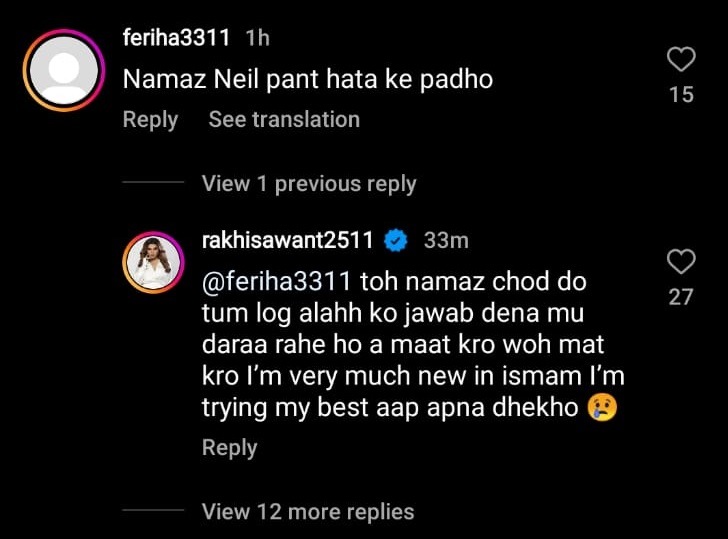Expand "View 12 more replies"
This screenshot has width=728, height=539.
(307, 511)
